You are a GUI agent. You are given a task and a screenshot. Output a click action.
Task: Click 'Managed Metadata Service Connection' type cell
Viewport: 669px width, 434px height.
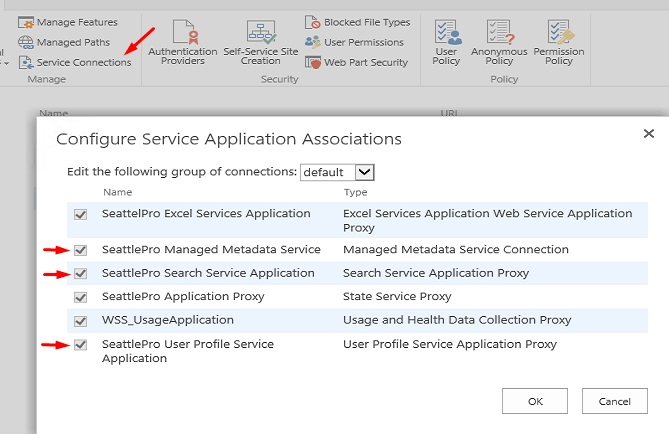456,249
